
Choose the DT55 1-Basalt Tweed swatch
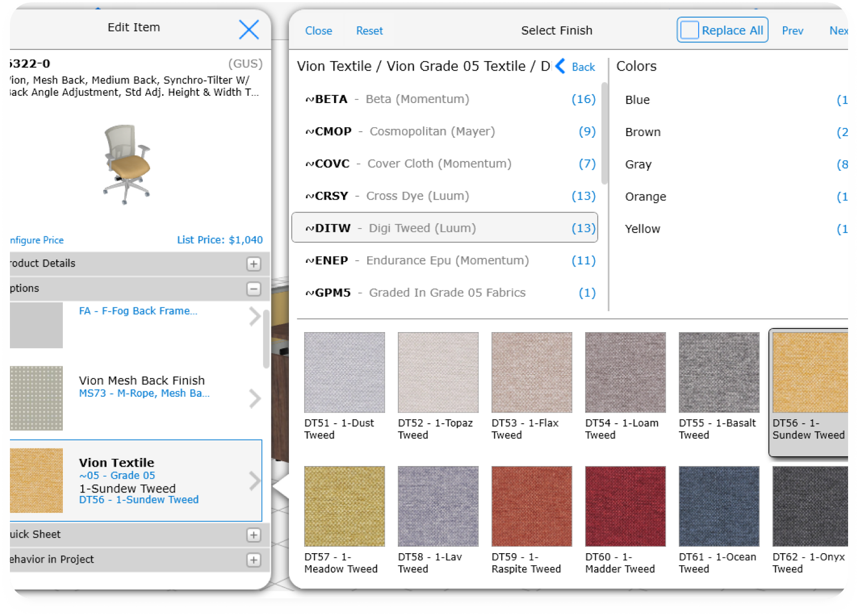[x=719, y=372]
